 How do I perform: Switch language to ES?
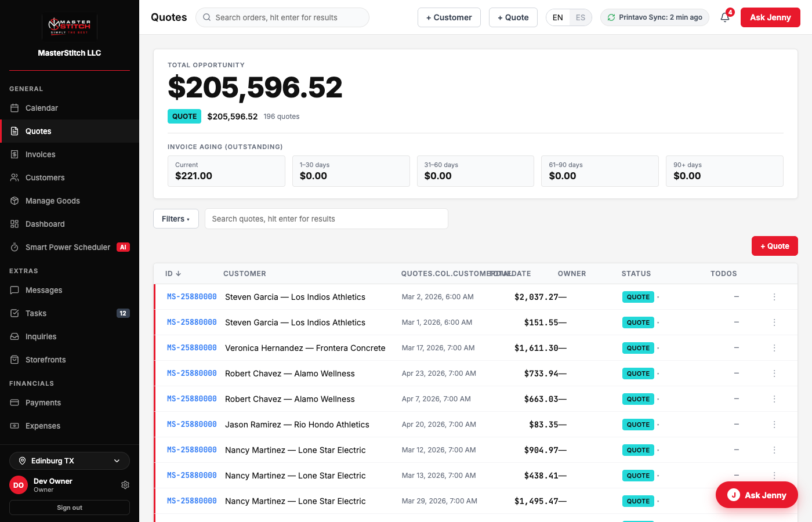click(581, 17)
